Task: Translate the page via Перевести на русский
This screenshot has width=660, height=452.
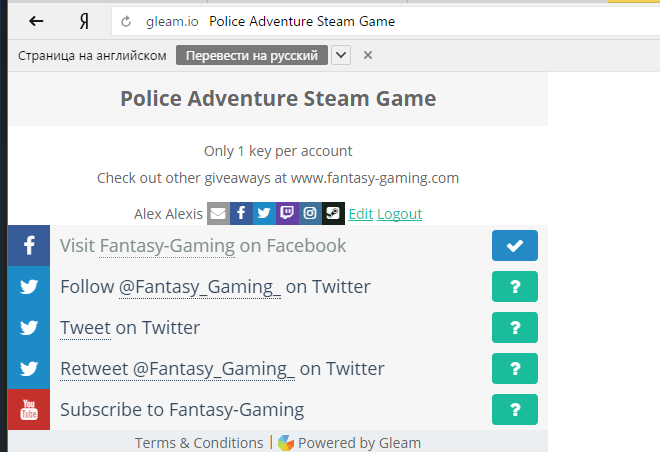Action: (x=252, y=55)
